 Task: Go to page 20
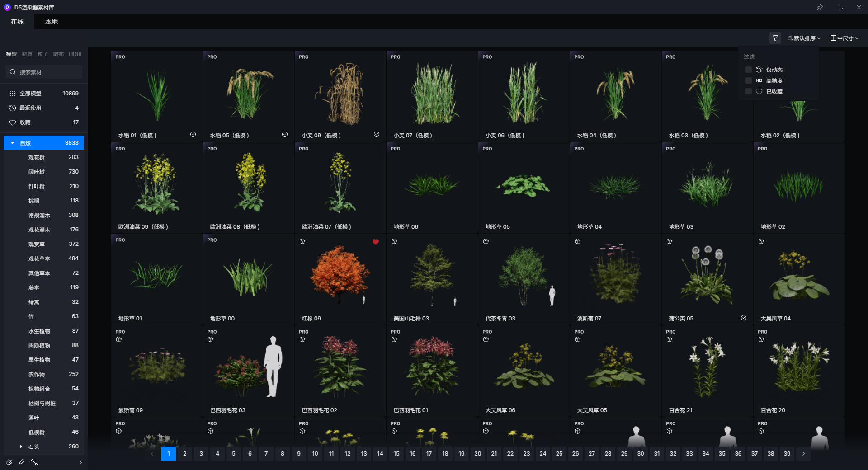click(x=478, y=454)
